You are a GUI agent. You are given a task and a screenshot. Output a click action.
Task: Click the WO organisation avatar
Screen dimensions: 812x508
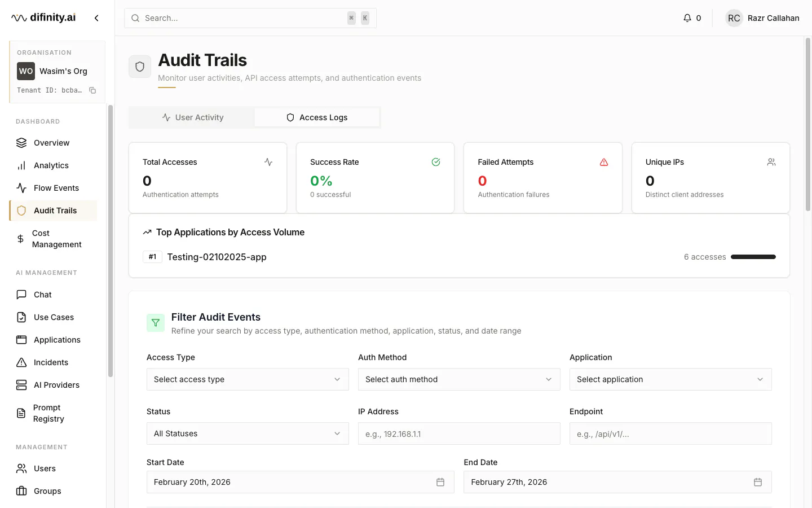pyautogui.click(x=26, y=71)
